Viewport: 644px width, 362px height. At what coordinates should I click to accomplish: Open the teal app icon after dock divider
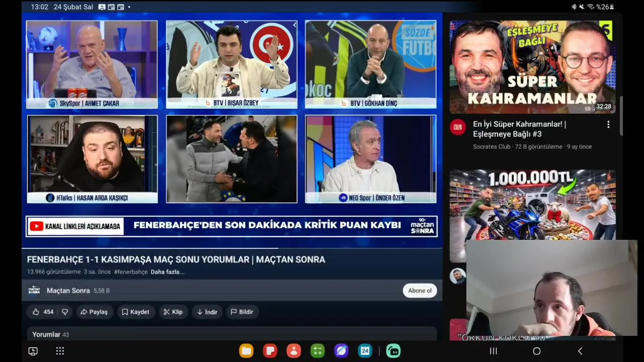[393, 351]
